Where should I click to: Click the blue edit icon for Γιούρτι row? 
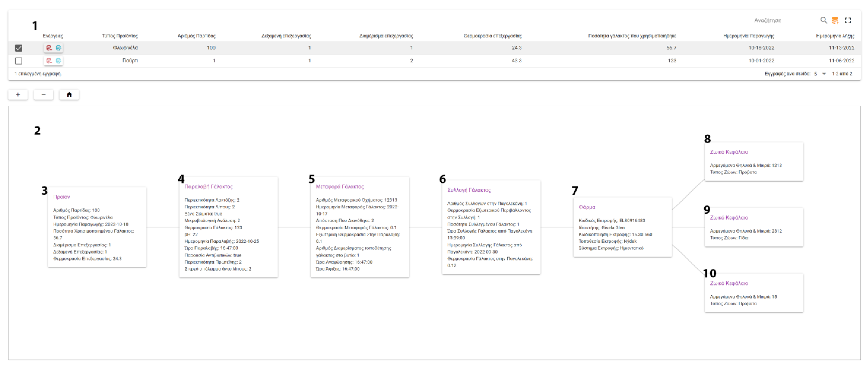pos(59,61)
